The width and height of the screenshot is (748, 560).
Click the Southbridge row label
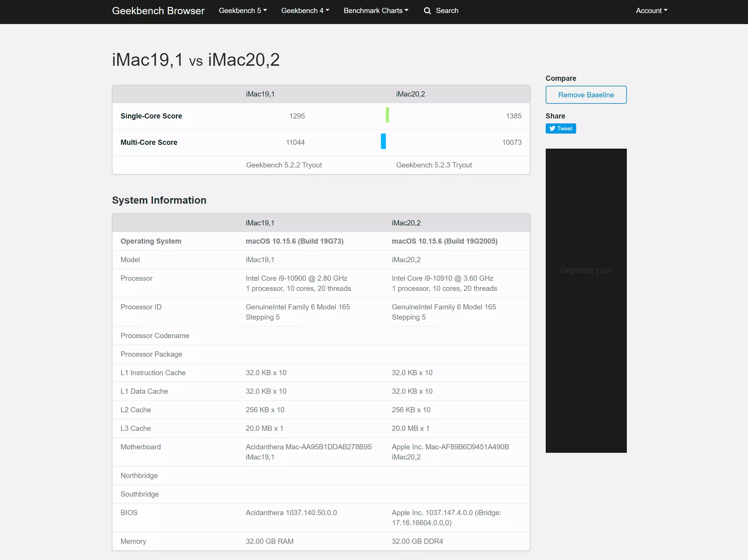(x=140, y=494)
